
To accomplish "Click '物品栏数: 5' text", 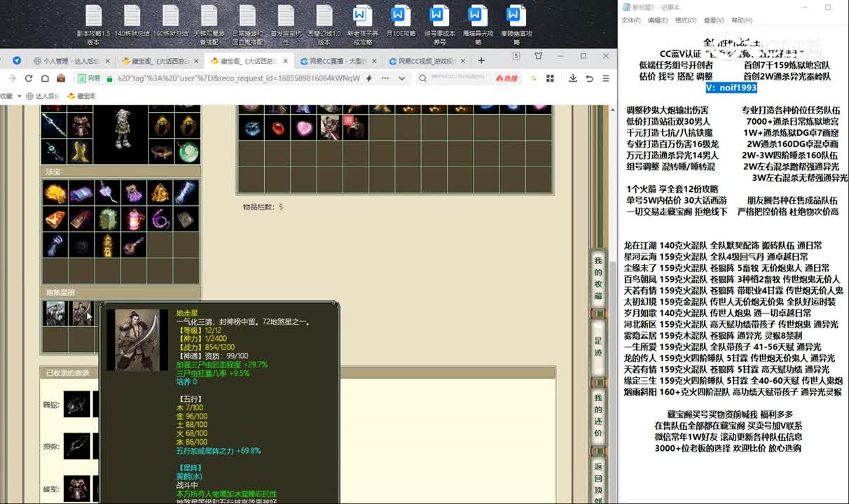I will pos(263,207).
